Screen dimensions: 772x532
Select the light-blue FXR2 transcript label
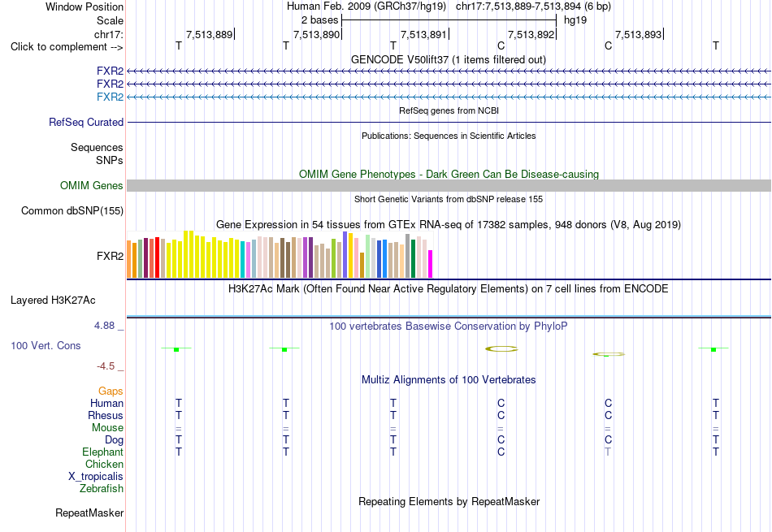point(110,97)
